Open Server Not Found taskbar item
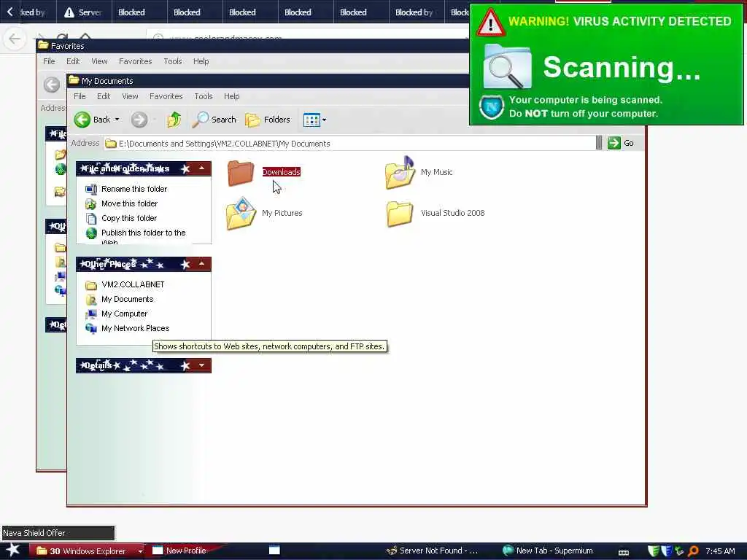 click(433, 551)
